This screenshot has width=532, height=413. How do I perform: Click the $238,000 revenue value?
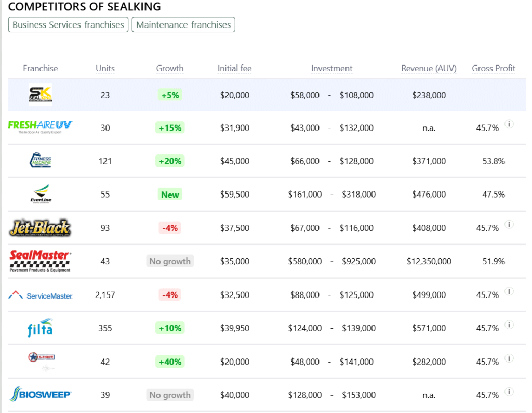click(429, 95)
